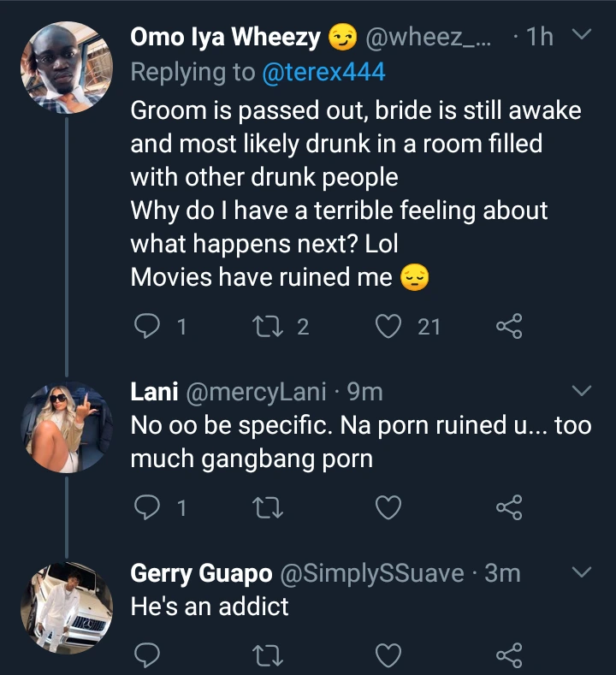Reply to Omo Iya Wheezy's tweet
The image size is (616, 675).
tap(149, 325)
